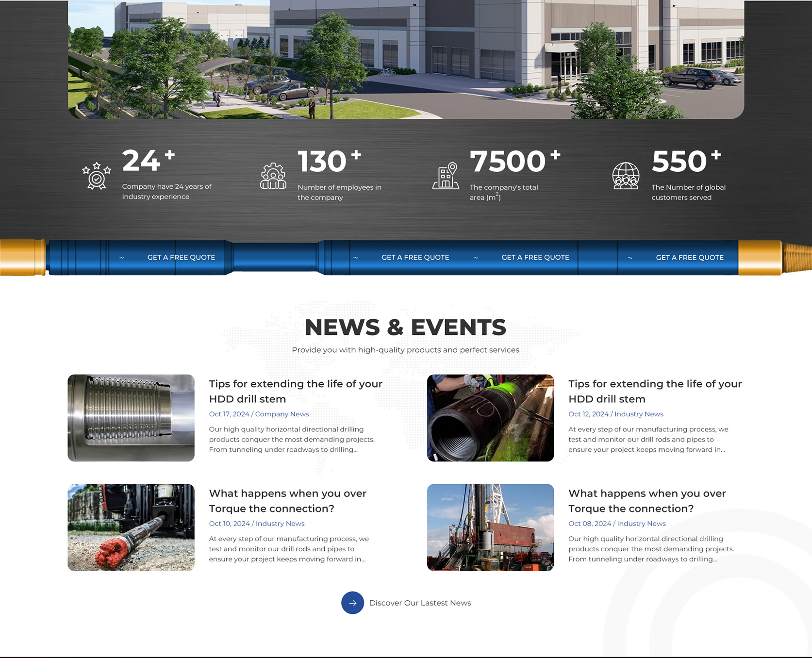Viewport: 812px width, 658px height.
Task: Click the 130+ employees statistic number
Action: [x=330, y=161]
